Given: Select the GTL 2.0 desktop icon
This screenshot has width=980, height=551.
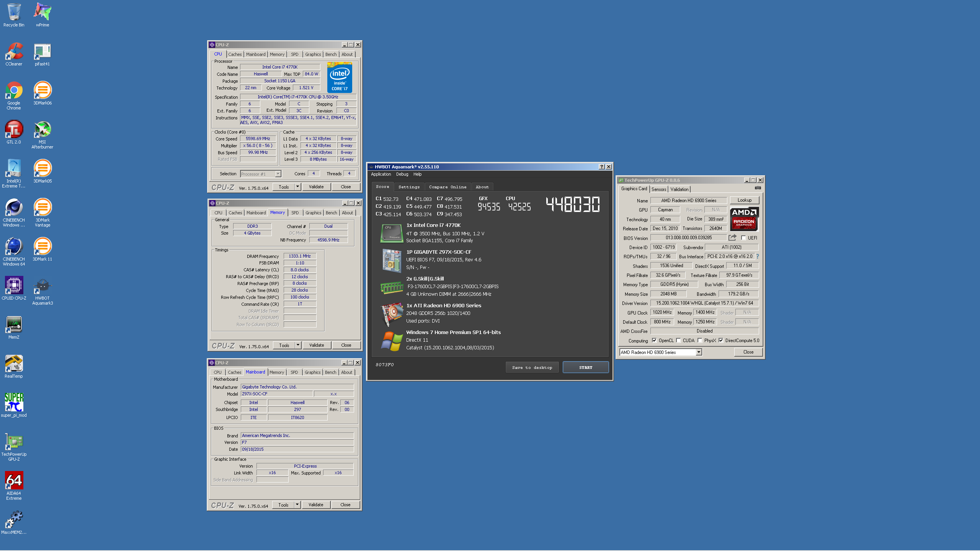Looking at the screenshot, I should [x=14, y=132].
